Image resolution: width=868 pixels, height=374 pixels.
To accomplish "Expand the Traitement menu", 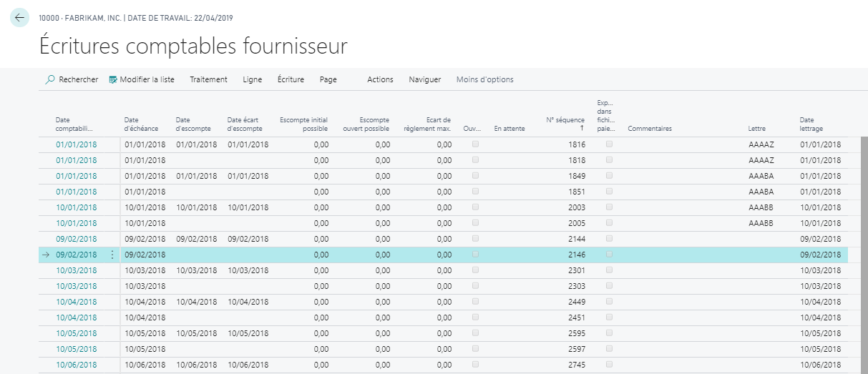I will click(x=208, y=79).
